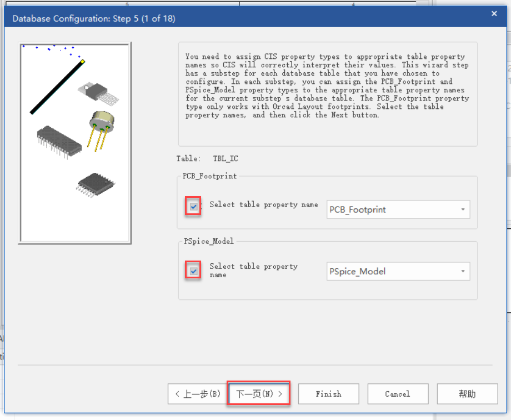Image resolution: width=511 pixels, height=420 pixels.
Task: Close the Database Configuration dialog
Action: click(x=494, y=13)
